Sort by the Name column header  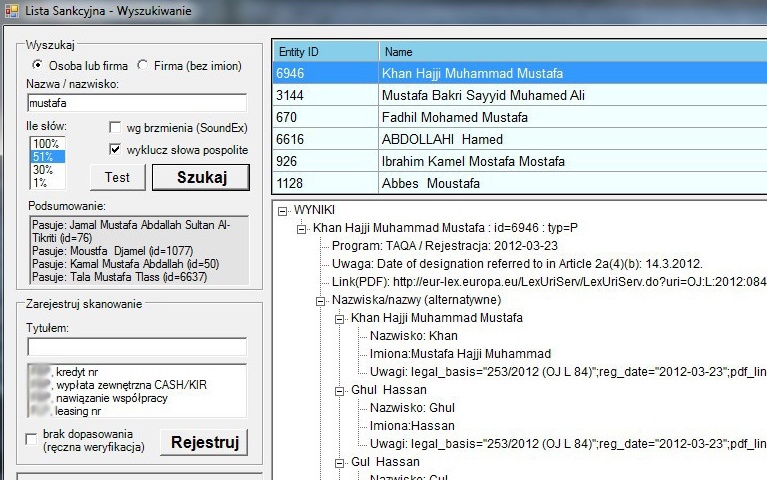[x=570, y=51]
